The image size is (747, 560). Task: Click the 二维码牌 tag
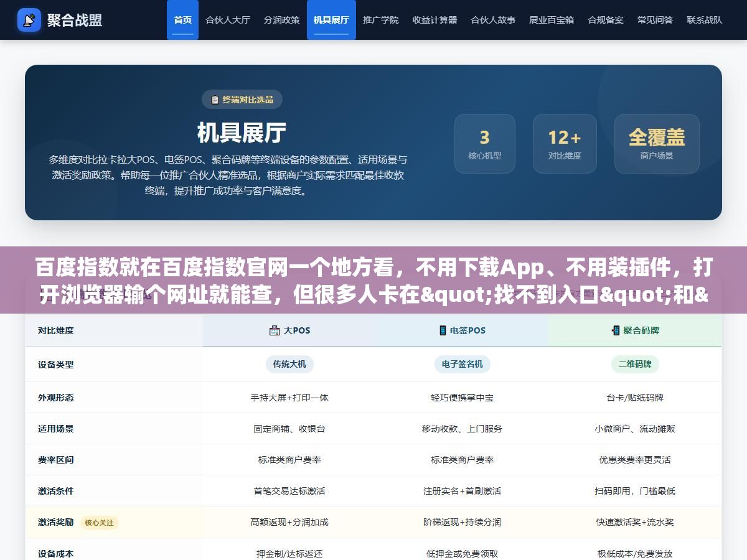(635, 364)
